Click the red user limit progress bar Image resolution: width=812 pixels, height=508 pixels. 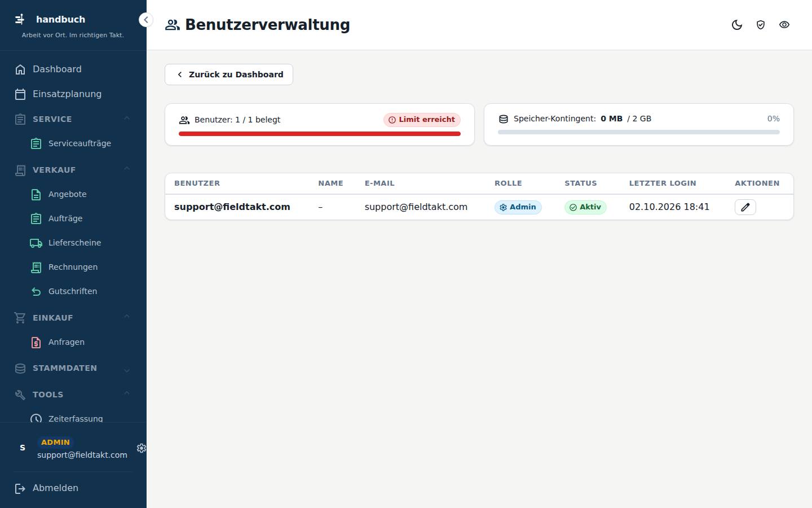pyautogui.click(x=320, y=134)
